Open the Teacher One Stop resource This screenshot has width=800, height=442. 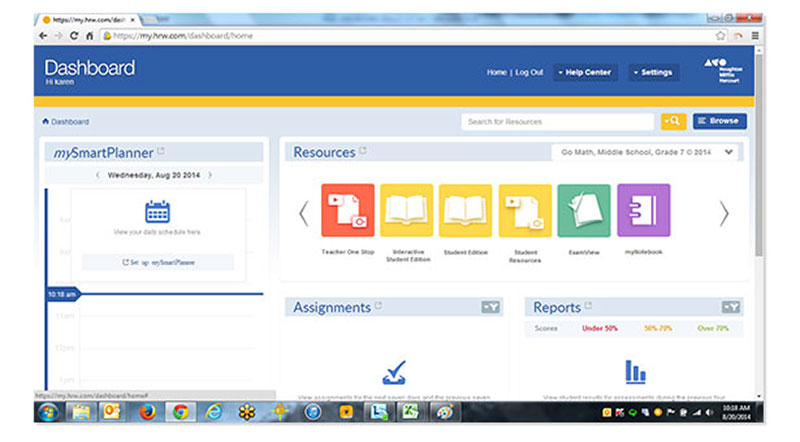click(347, 210)
